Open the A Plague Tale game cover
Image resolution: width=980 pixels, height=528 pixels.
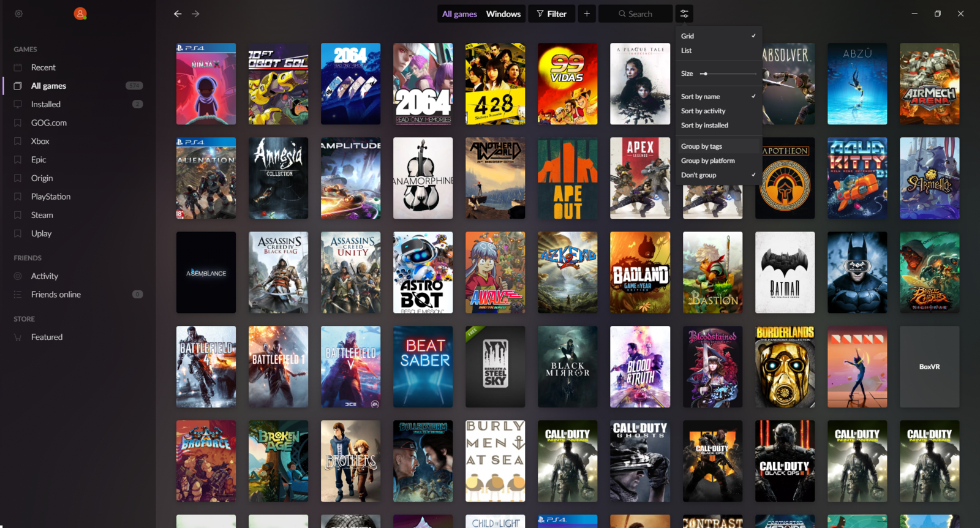tap(640, 84)
